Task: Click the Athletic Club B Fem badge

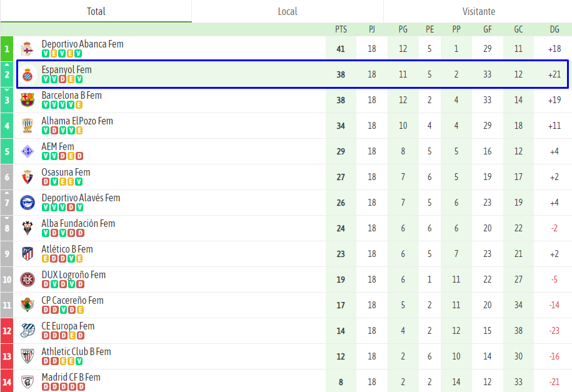Action: (x=27, y=356)
